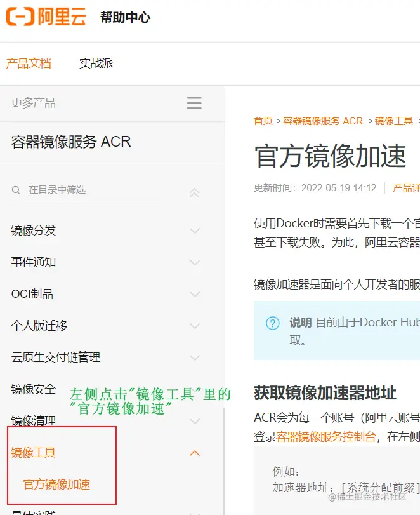Collapse the 镜像工具 section chevron
This screenshot has height=515, width=420.
pyautogui.click(x=195, y=453)
